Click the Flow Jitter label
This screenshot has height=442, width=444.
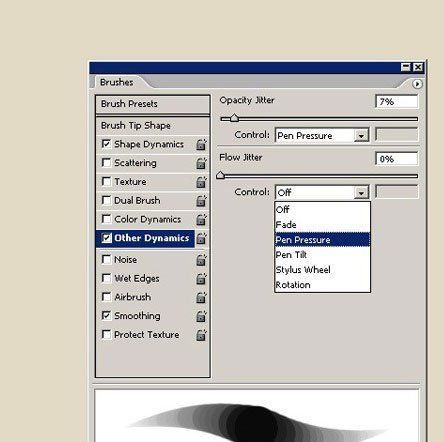tap(241, 157)
